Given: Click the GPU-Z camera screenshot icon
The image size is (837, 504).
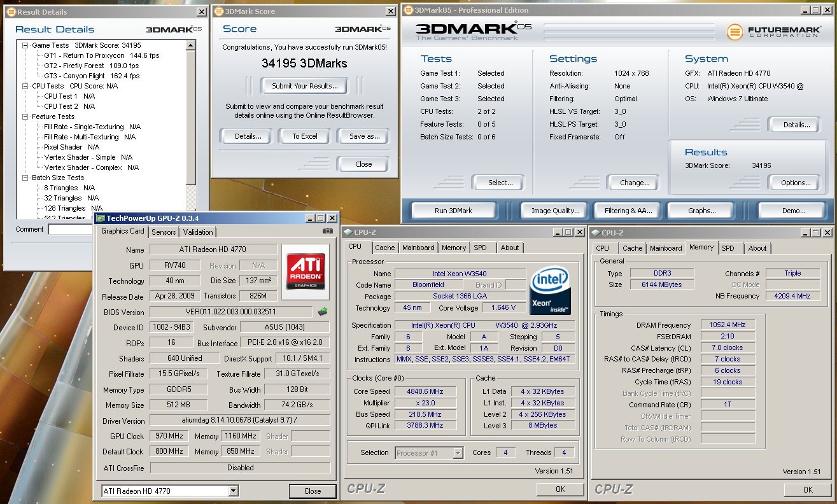Looking at the screenshot, I should pyautogui.click(x=327, y=231).
